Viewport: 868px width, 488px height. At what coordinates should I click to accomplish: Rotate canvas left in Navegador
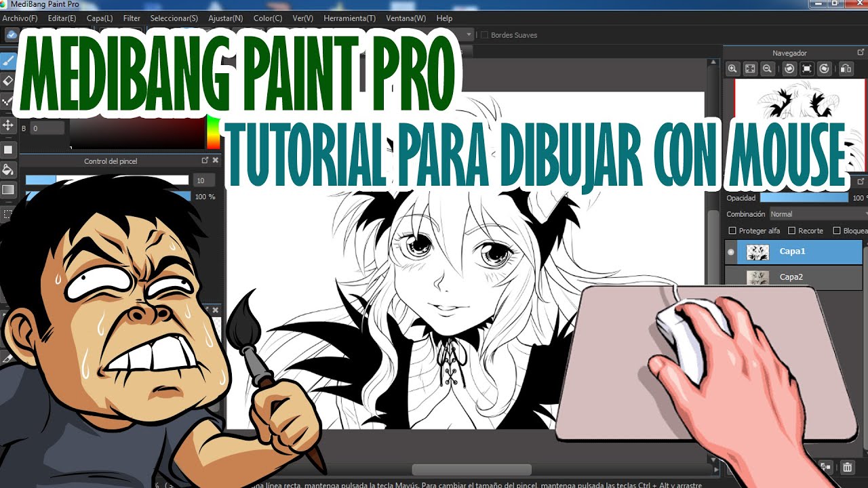[789, 68]
